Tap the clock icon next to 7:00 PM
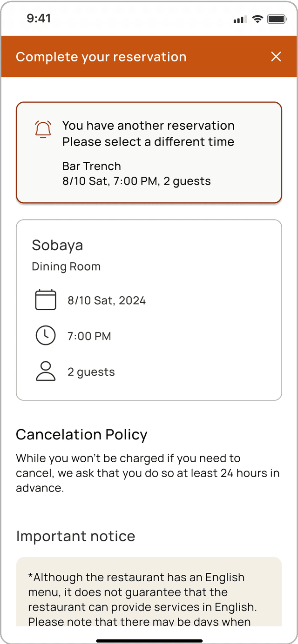The image size is (298, 644). (x=46, y=335)
